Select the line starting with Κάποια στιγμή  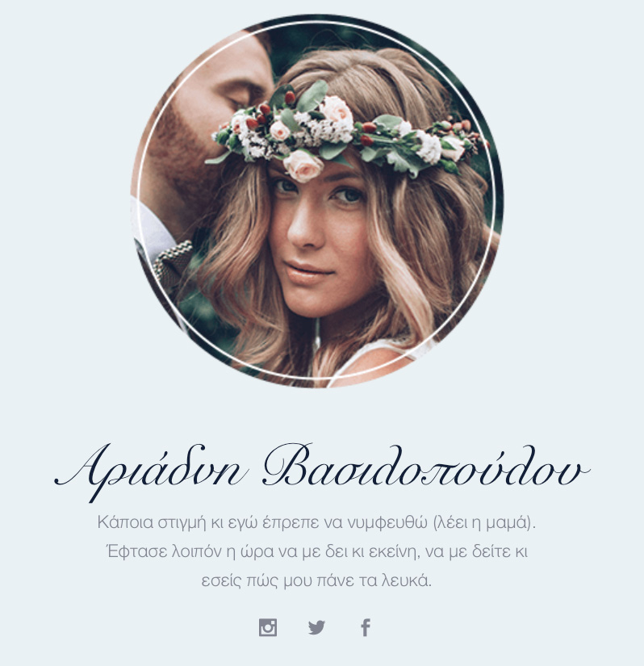pos(316,522)
